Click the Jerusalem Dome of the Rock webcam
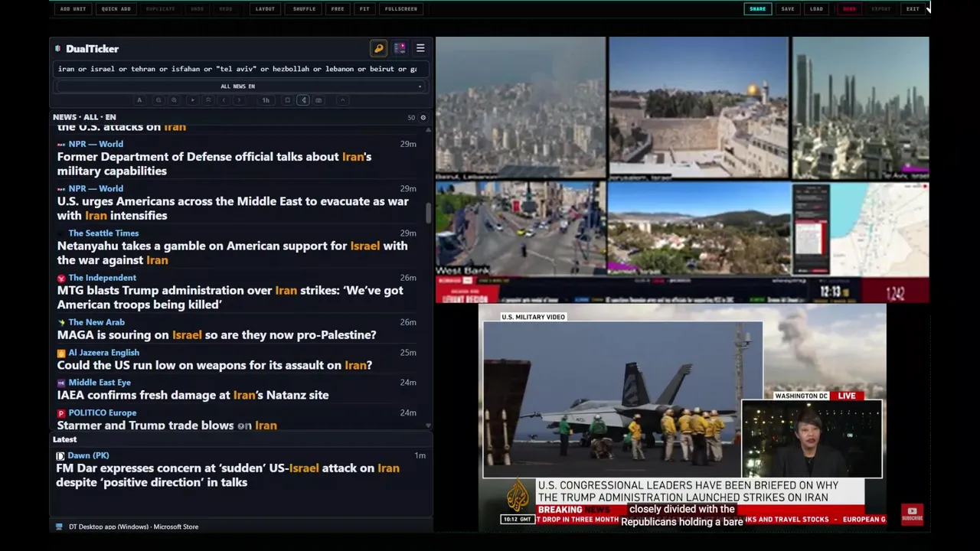 698,108
